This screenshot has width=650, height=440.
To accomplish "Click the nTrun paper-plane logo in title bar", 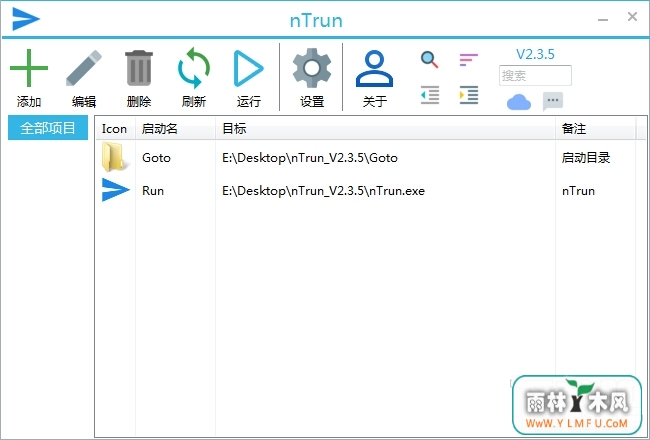I will coord(26,19).
